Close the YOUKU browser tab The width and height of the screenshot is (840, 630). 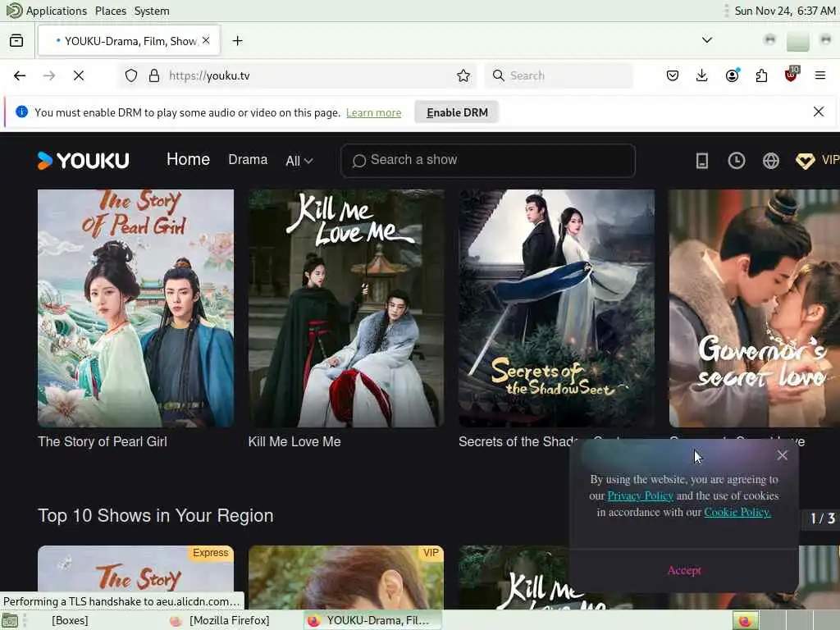206,41
